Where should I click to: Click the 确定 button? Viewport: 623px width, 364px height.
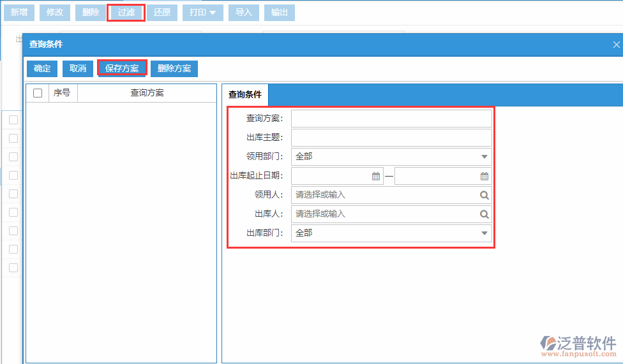42,69
